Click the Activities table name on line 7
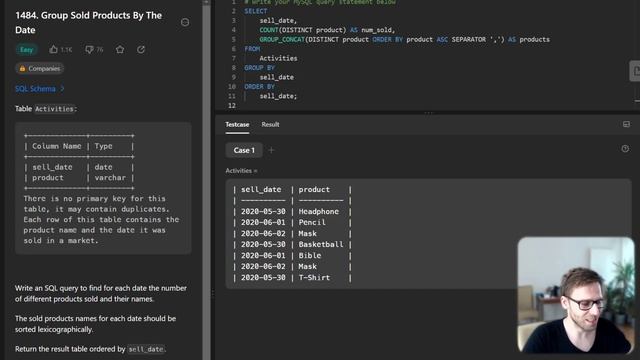Viewport: 640px width, 360px height. coord(278,58)
